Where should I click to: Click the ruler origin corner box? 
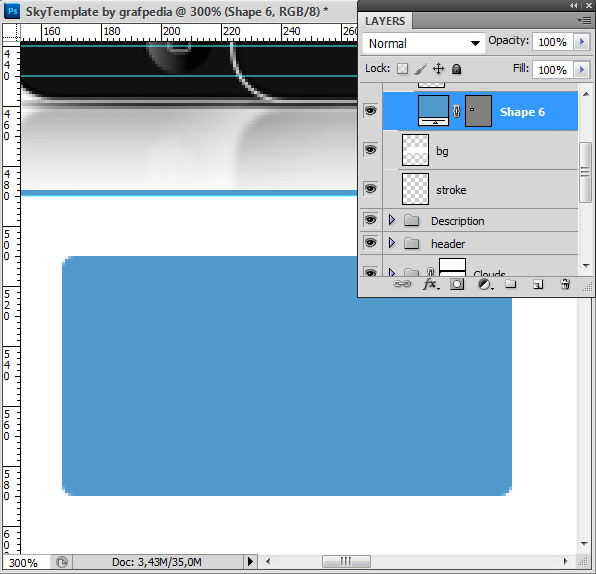[x=11, y=32]
